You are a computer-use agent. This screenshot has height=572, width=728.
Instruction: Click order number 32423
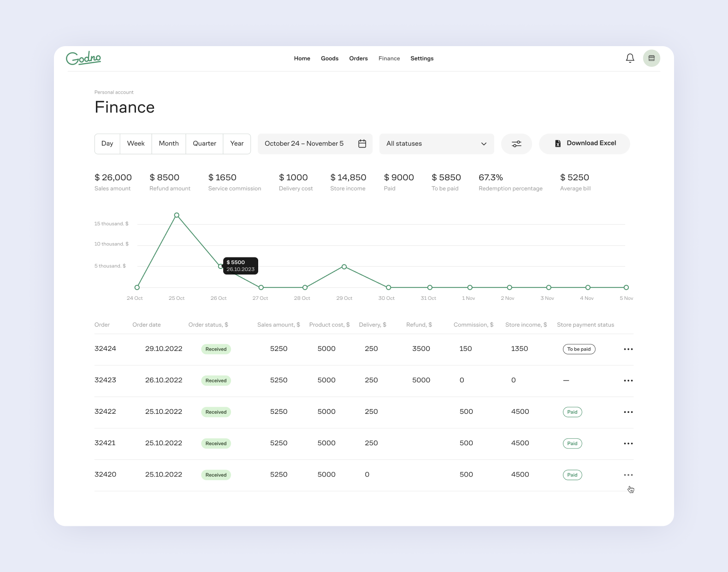(105, 380)
